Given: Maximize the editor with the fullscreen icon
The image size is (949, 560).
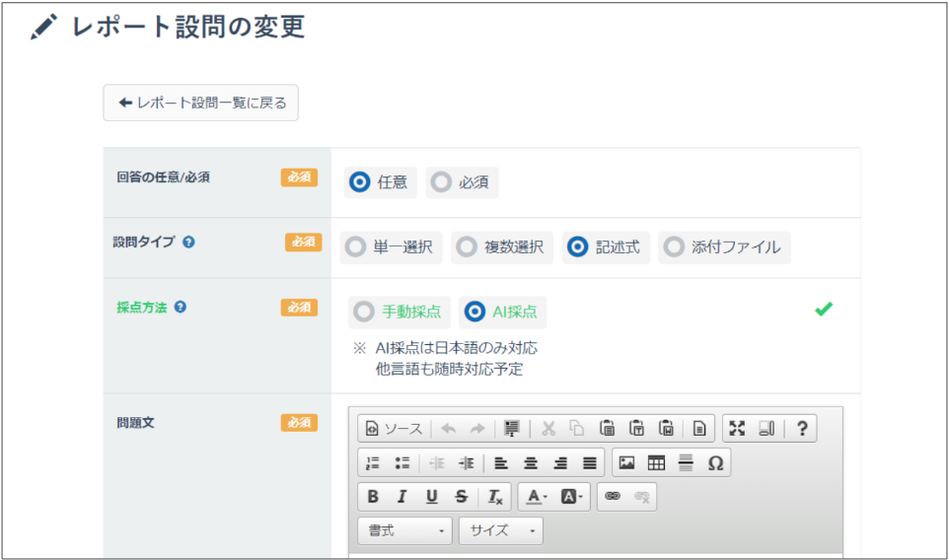Looking at the screenshot, I should (x=737, y=429).
